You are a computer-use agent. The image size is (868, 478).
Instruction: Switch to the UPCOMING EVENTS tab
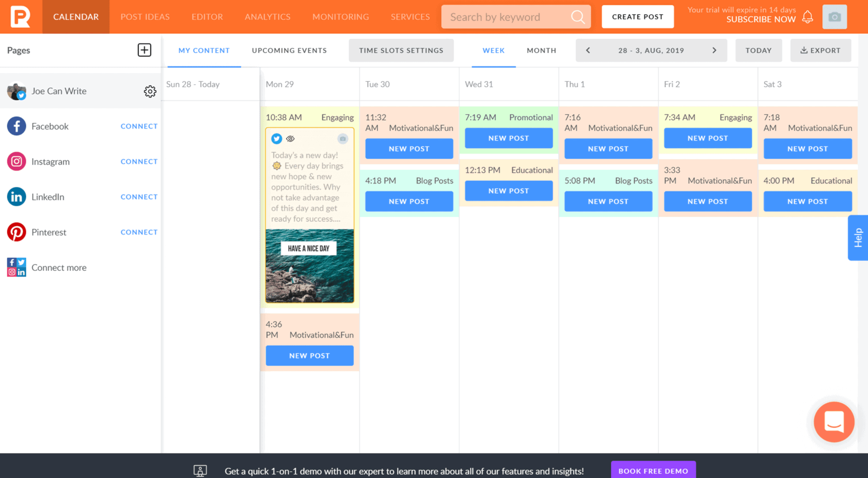pyautogui.click(x=289, y=50)
